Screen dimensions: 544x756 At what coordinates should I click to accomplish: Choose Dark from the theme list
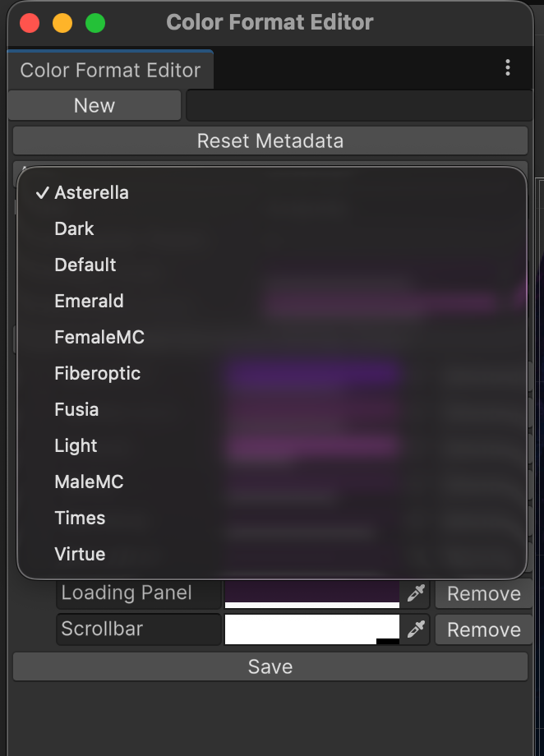pyautogui.click(x=74, y=229)
